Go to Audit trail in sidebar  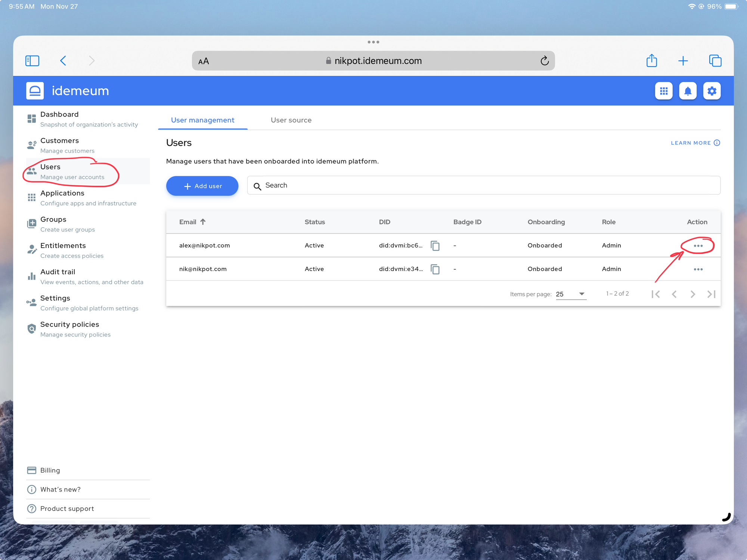58,272
